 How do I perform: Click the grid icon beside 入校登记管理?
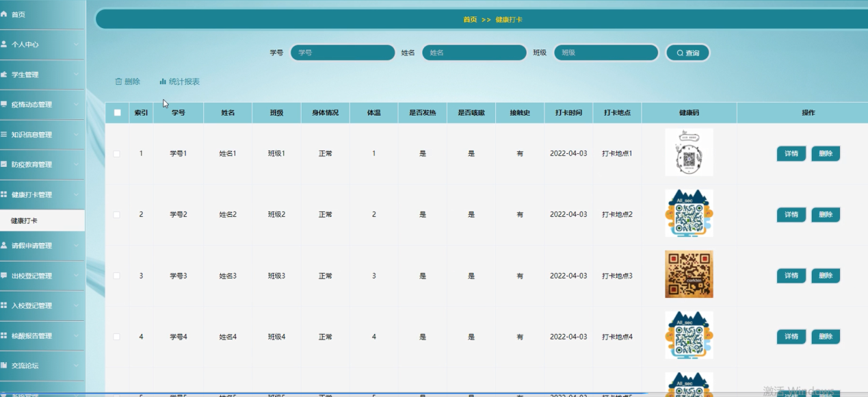[3, 305]
